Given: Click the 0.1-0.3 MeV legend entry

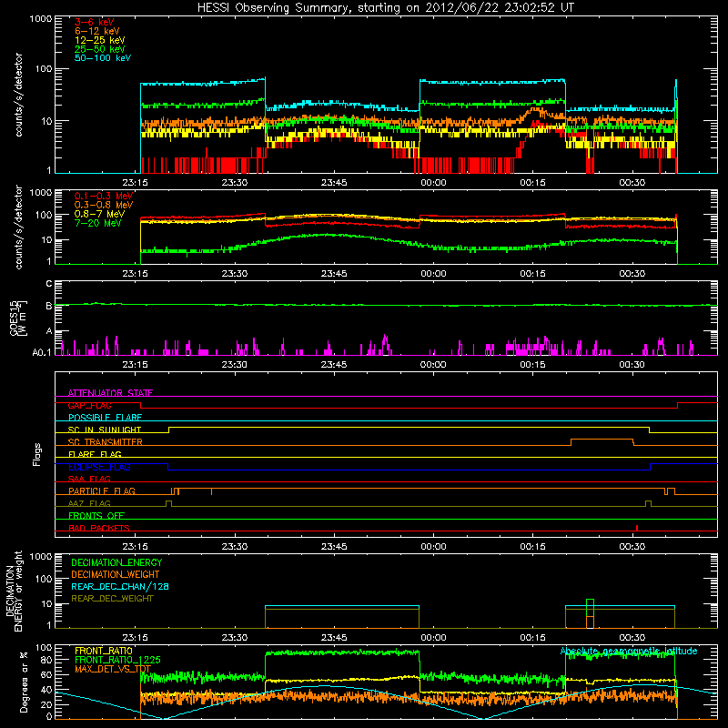Looking at the screenshot, I should (104, 196).
